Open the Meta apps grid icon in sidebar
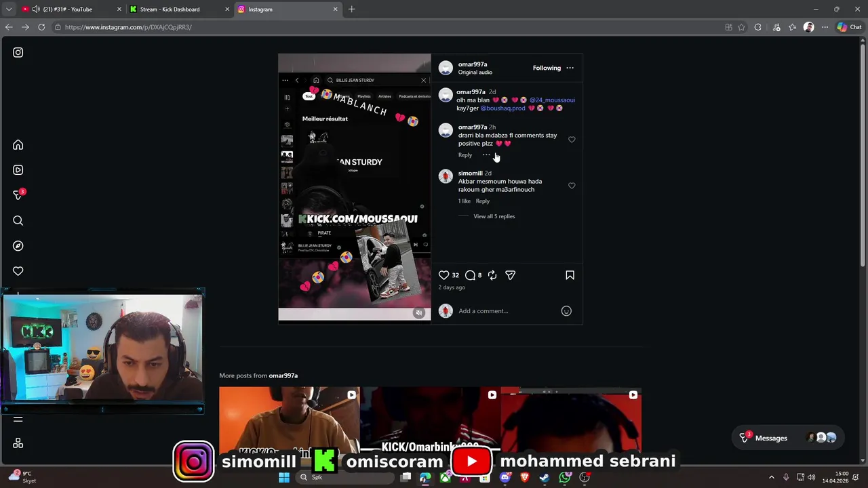 18,443
